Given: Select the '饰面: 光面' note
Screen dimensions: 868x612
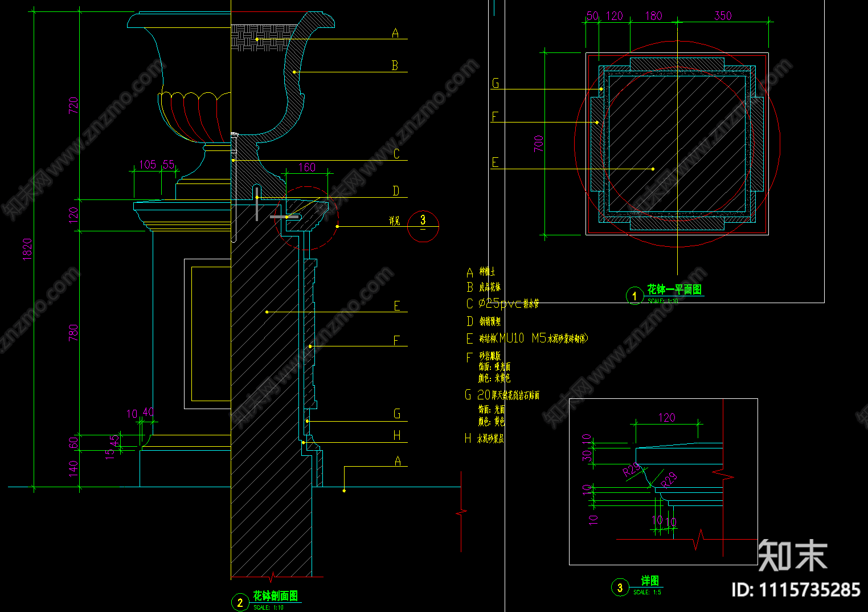Looking at the screenshot, I should click(492, 410).
